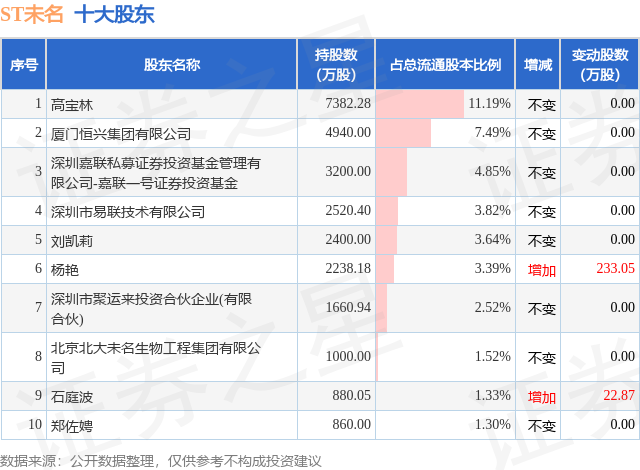Click the red 增加 in 石庭波 row

click(x=542, y=397)
